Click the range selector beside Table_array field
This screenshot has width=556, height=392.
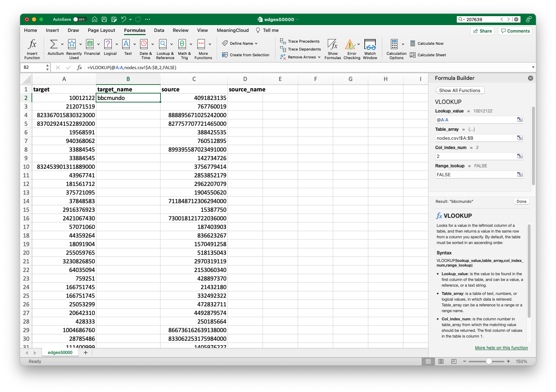click(520, 138)
